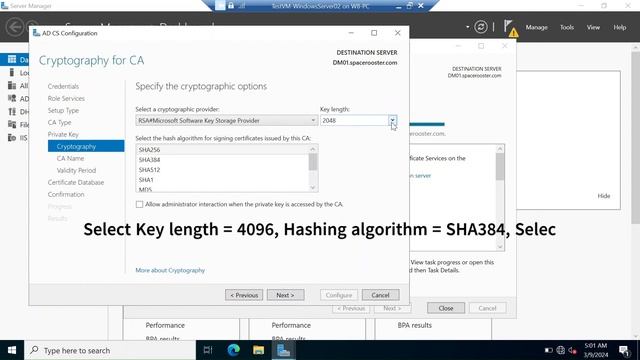Image resolution: width=640 pixels, height=360 pixels.
Task: Select SHA1 hash algorithm
Action: click(x=223, y=180)
